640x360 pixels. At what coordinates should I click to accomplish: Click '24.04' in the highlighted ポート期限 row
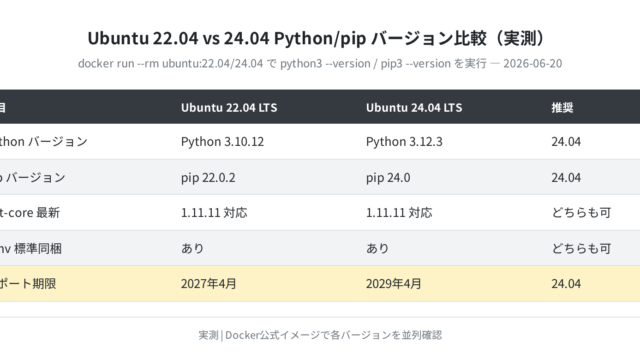566,284
